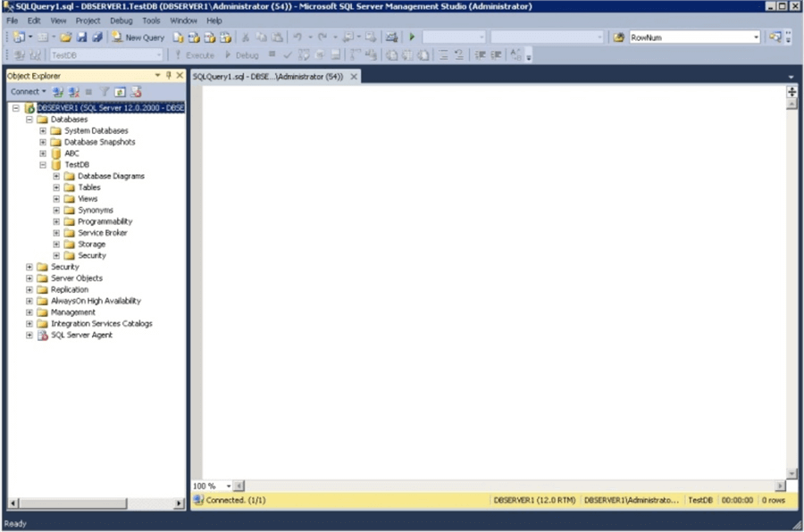Toggle the Object Explorer auto-hide pin

pyautogui.click(x=169, y=75)
